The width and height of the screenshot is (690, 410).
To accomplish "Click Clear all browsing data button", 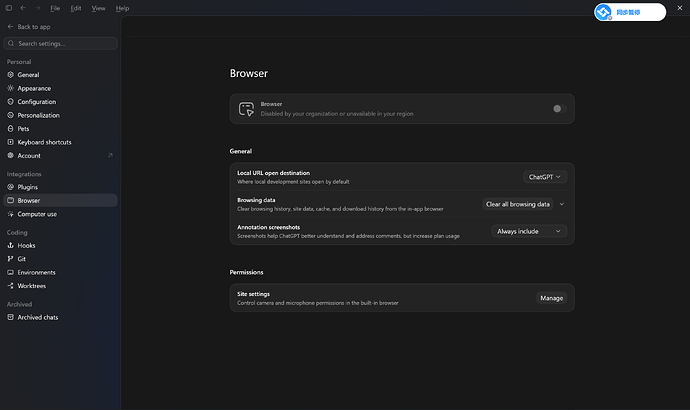I will [x=518, y=204].
